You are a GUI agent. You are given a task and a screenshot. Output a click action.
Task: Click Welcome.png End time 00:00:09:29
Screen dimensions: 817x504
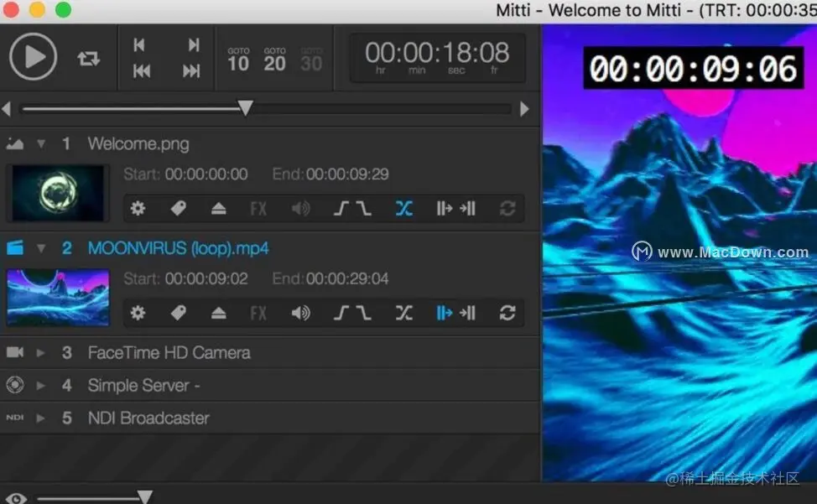click(x=347, y=174)
